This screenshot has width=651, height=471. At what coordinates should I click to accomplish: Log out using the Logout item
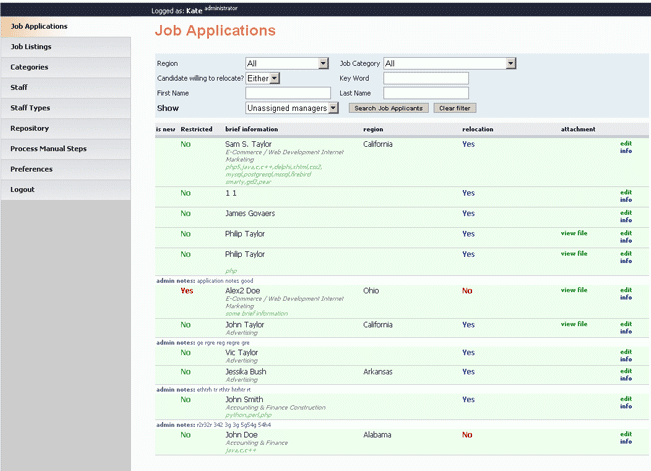[x=65, y=189]
